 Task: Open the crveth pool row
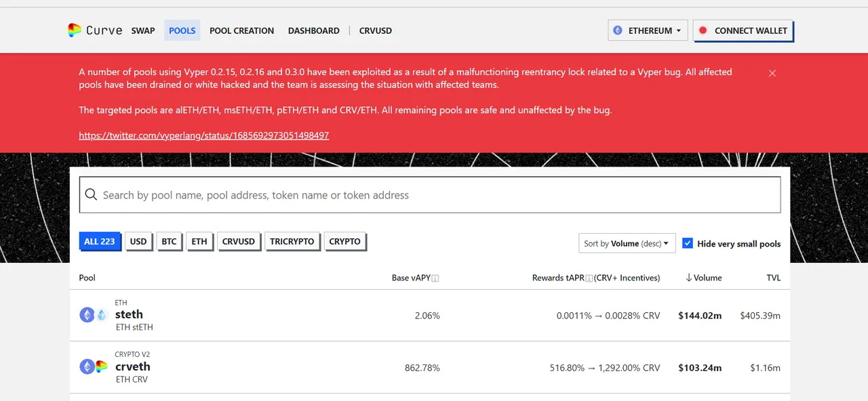click(x=430, y=368)
